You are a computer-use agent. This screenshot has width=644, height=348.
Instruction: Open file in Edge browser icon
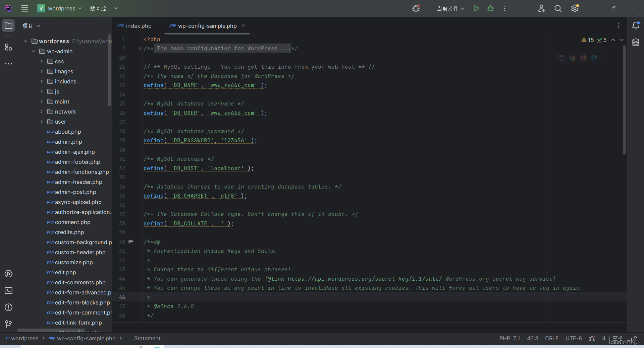[x=594, y=58]
